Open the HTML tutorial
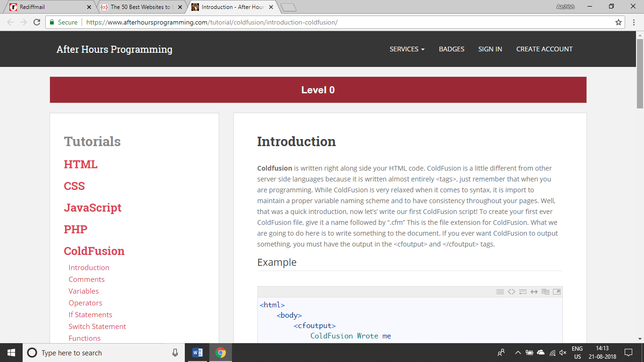The width and height of the screenshot is (644, 362). pyautogui.click(x=81, y=165)
